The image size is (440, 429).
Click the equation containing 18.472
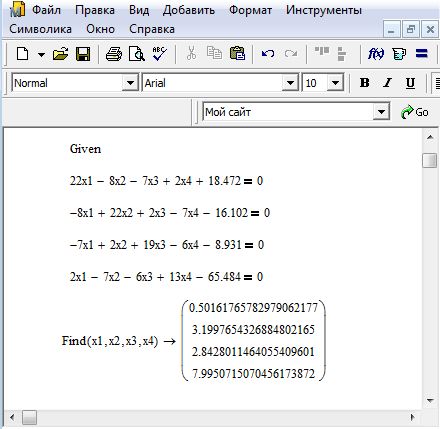coord(166,181)
